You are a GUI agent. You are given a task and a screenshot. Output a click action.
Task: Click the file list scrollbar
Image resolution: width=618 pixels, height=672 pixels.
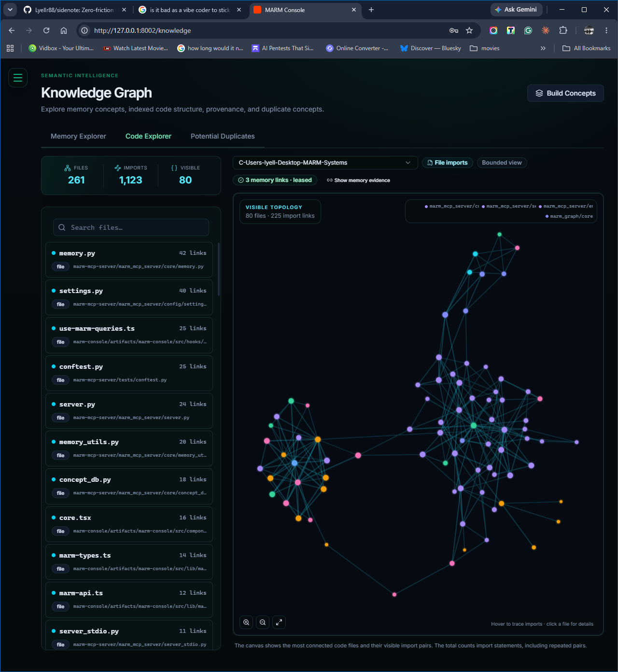pos(219,269)
